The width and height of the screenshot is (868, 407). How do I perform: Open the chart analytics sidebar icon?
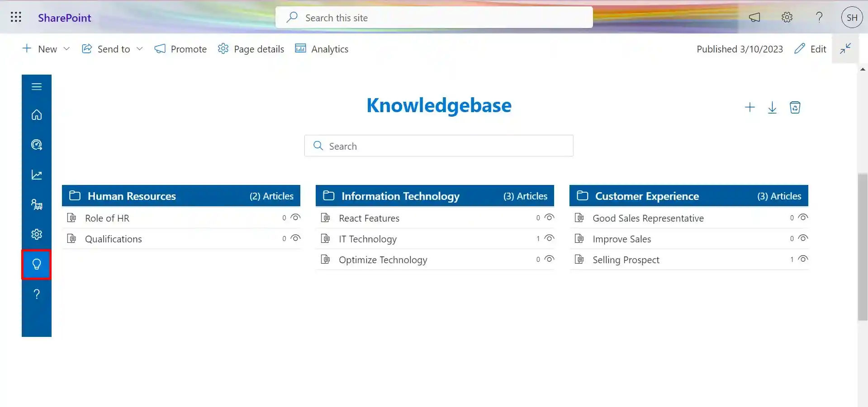tap(37, 175)
